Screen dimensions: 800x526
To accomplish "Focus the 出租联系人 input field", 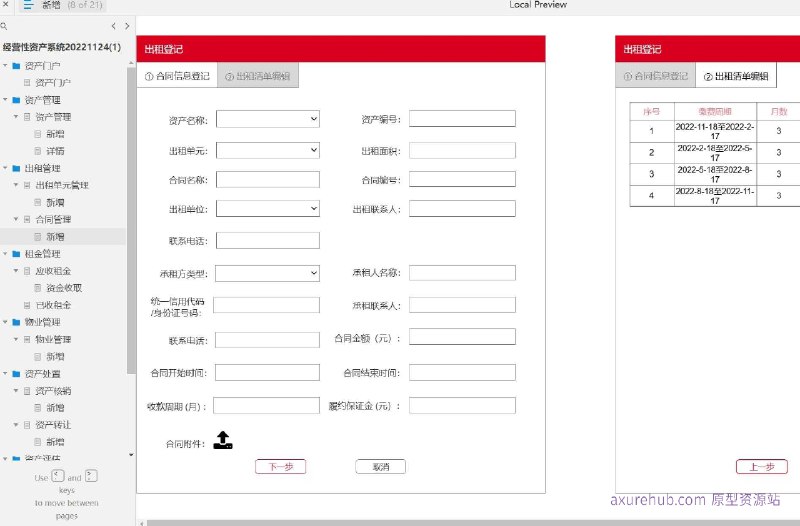I will click(x=462, y=209).
